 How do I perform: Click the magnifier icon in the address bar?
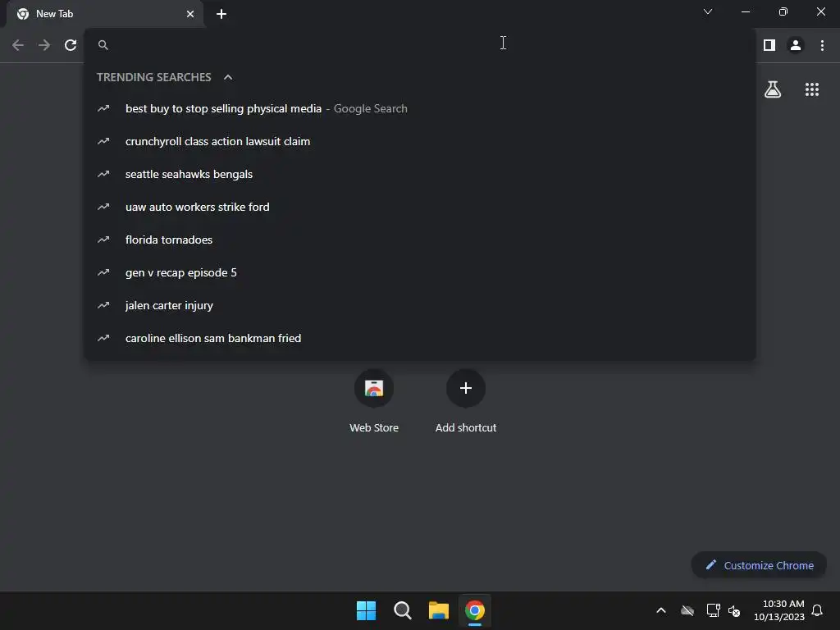coord(103,45)
